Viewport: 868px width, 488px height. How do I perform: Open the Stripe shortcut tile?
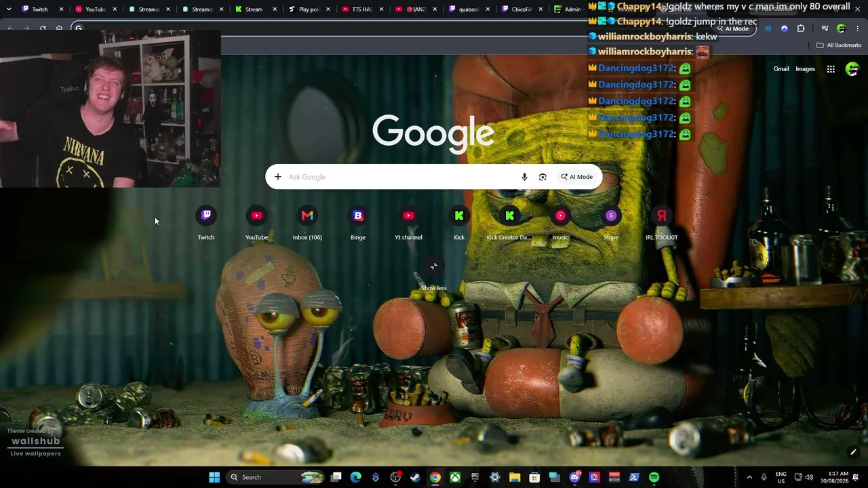click(611, 224)
